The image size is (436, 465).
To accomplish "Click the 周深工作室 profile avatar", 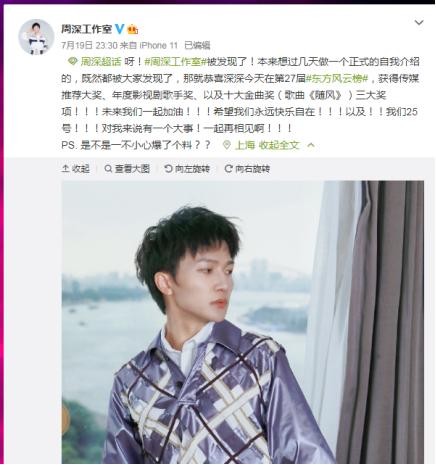I will (x=36, y=37).
